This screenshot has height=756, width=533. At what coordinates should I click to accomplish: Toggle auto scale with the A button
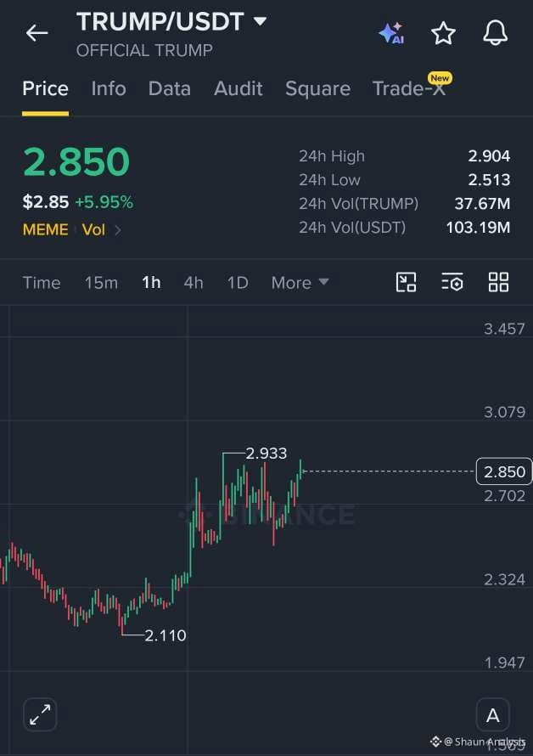(493, 715)
